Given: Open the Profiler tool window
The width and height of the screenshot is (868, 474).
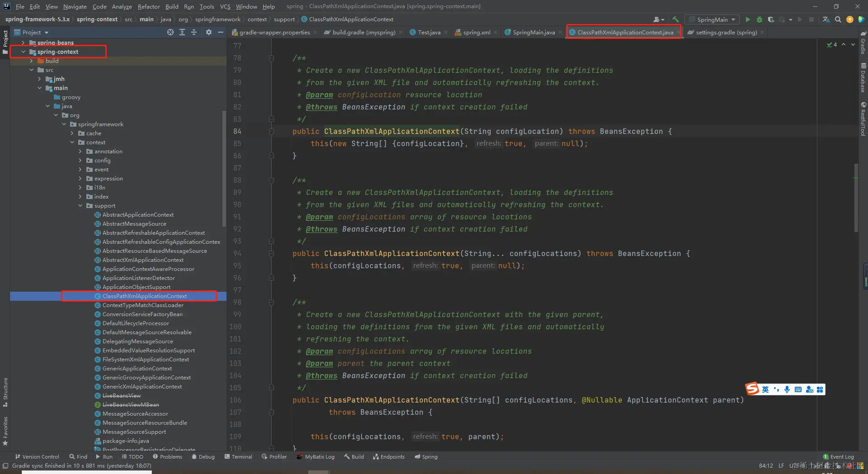Looking at the screenshot, I should coord(274,456).
